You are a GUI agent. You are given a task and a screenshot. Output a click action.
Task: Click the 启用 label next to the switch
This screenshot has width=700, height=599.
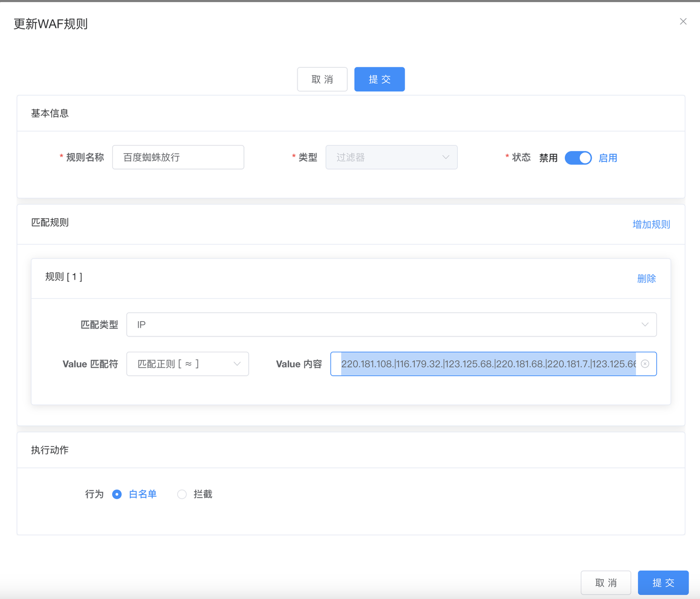pos(608,158)
